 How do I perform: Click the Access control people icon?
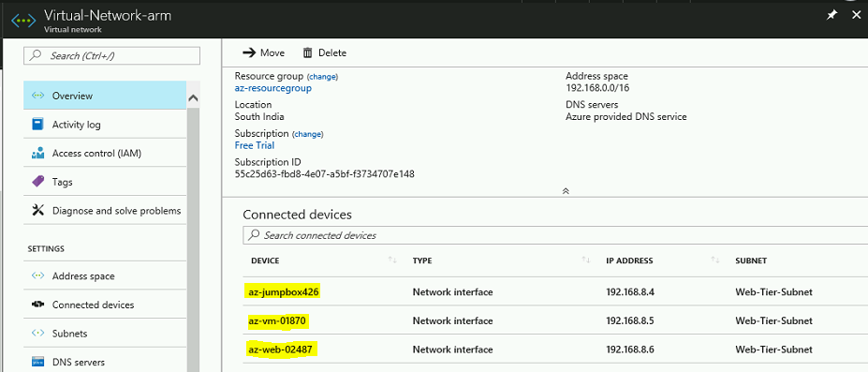tap(37, 154)
